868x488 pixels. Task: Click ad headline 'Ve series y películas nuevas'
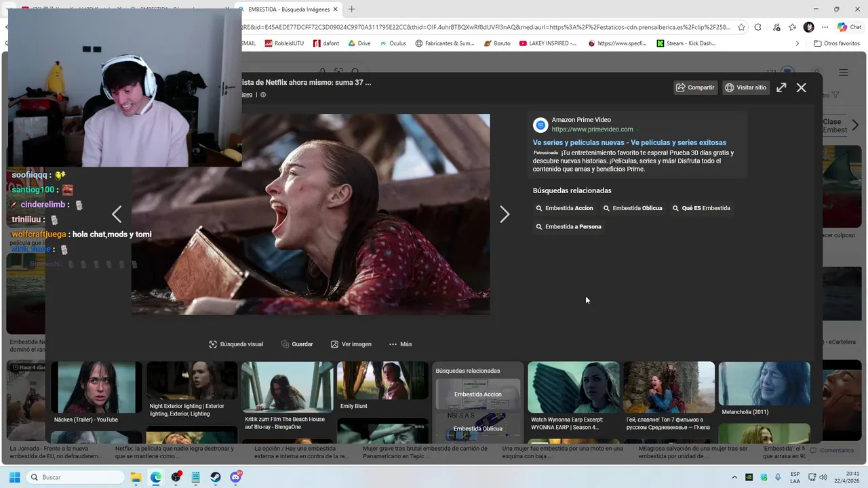(629, 142)
